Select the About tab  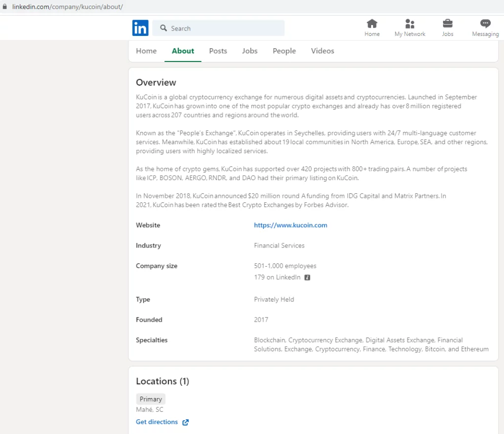point(183,51)
